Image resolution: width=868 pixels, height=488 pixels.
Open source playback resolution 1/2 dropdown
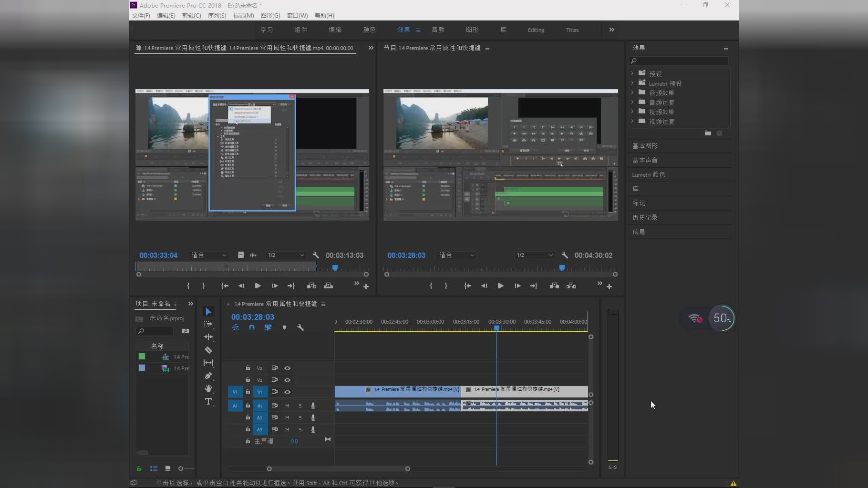[285, 255]
